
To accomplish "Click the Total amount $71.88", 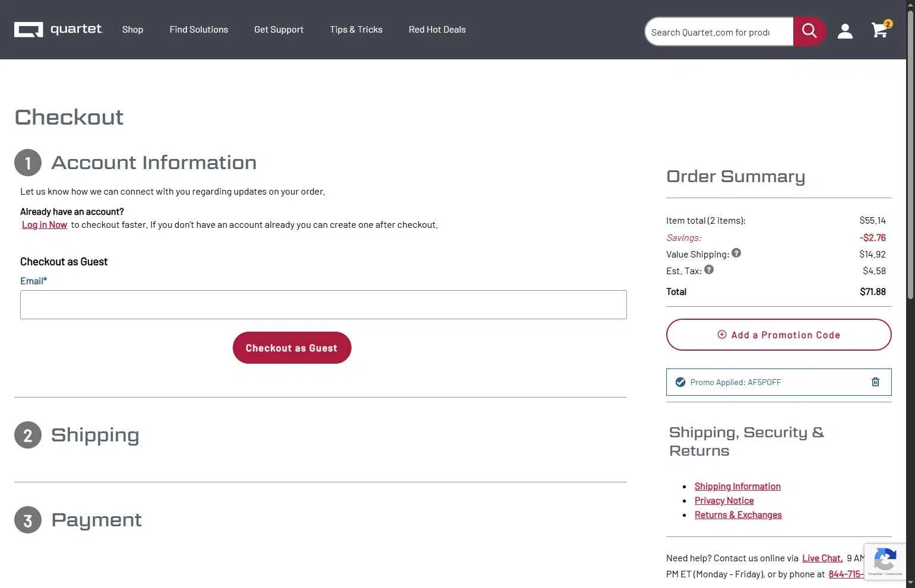I will click(873, 292).
